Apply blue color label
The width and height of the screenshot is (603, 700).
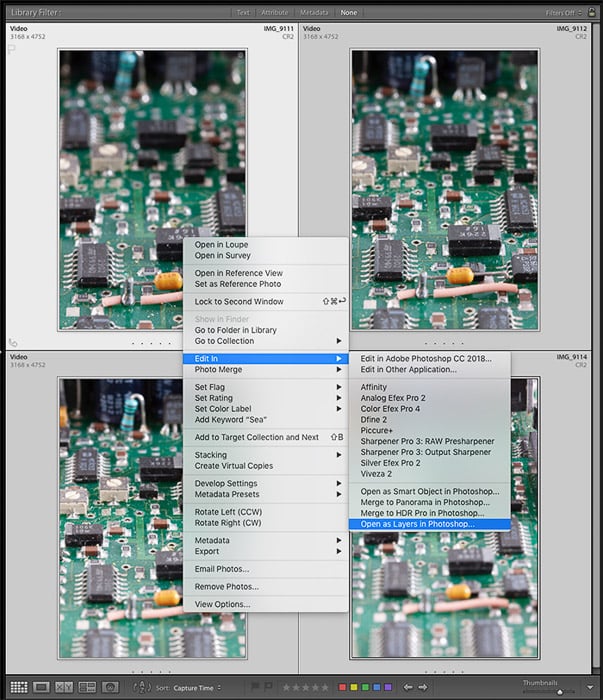point(377,688)
